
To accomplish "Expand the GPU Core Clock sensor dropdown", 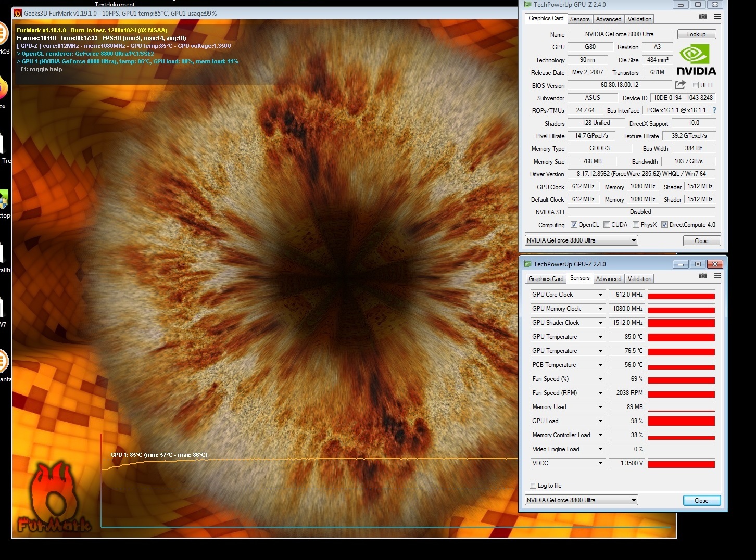I will pyautogui.click(x=600, y=295).
